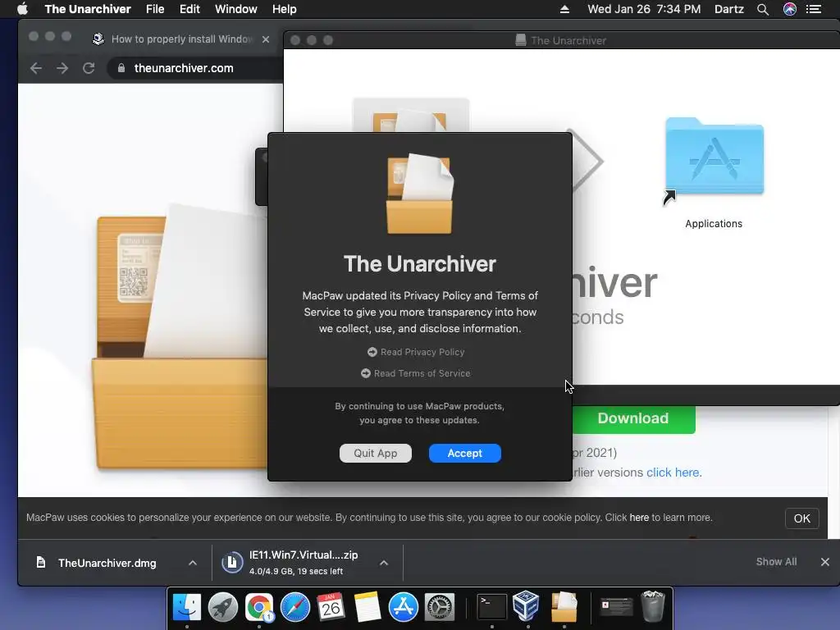Open Control Center list icon
This screenshot has height=630, width=840.
point(814,9)
